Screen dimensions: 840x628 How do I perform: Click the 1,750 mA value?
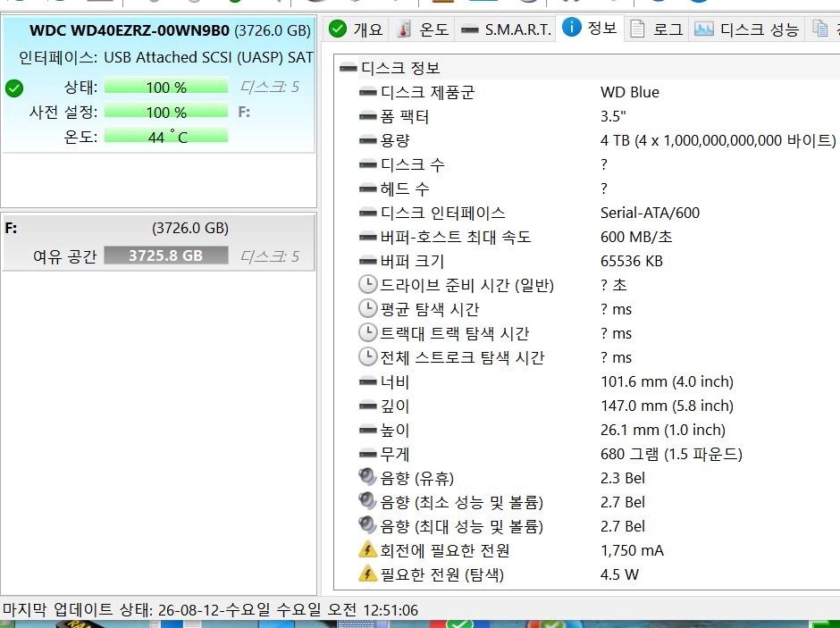pos(632,549)
